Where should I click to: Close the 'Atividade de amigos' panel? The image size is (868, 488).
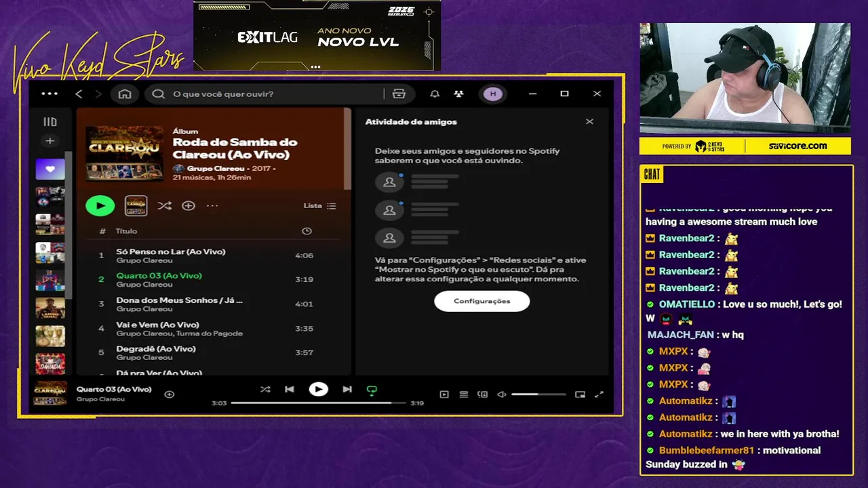589,122
